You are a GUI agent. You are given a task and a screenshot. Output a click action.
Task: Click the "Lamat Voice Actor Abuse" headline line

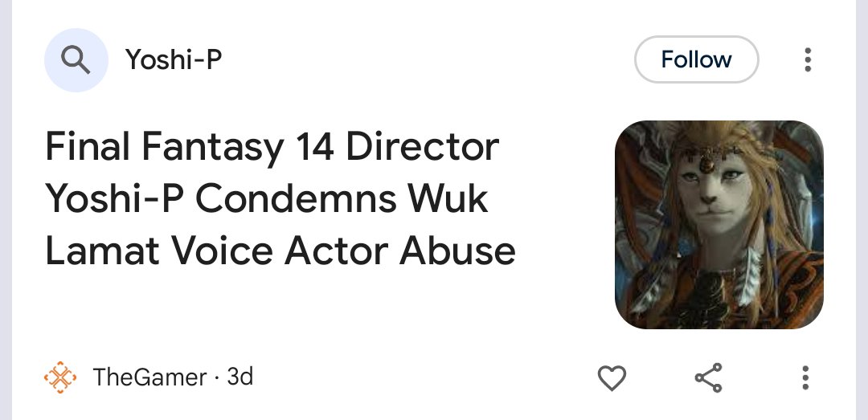pos(280,251)
